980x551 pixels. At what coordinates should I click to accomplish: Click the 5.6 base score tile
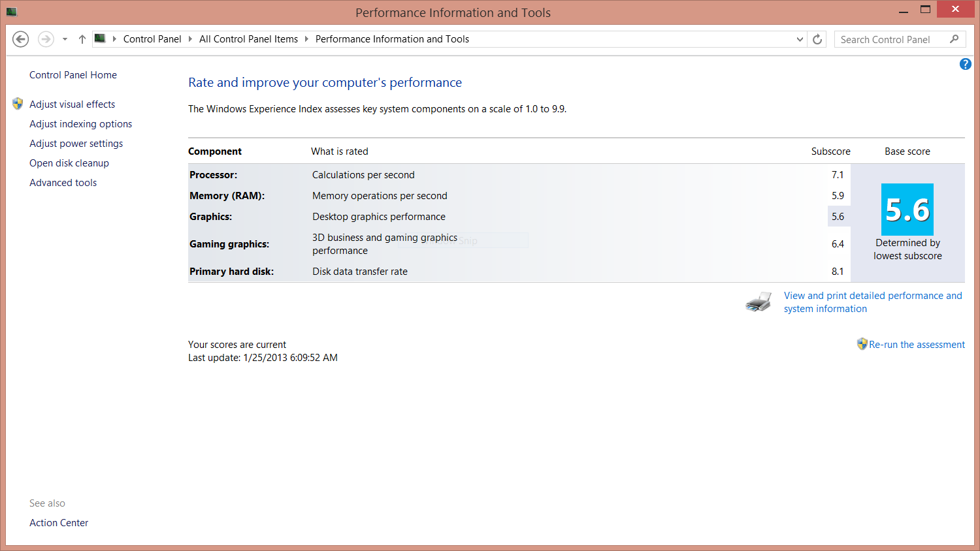907,210
